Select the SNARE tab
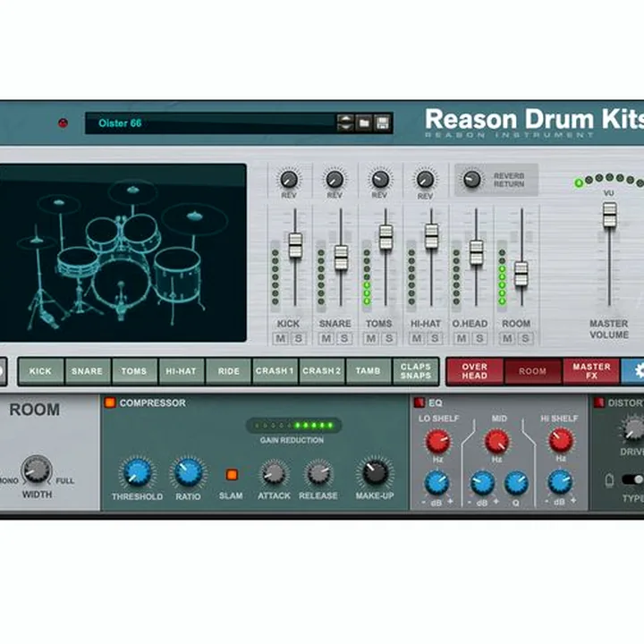The height and width of the screenshot is (644, 644). click(x=87, y=371)
